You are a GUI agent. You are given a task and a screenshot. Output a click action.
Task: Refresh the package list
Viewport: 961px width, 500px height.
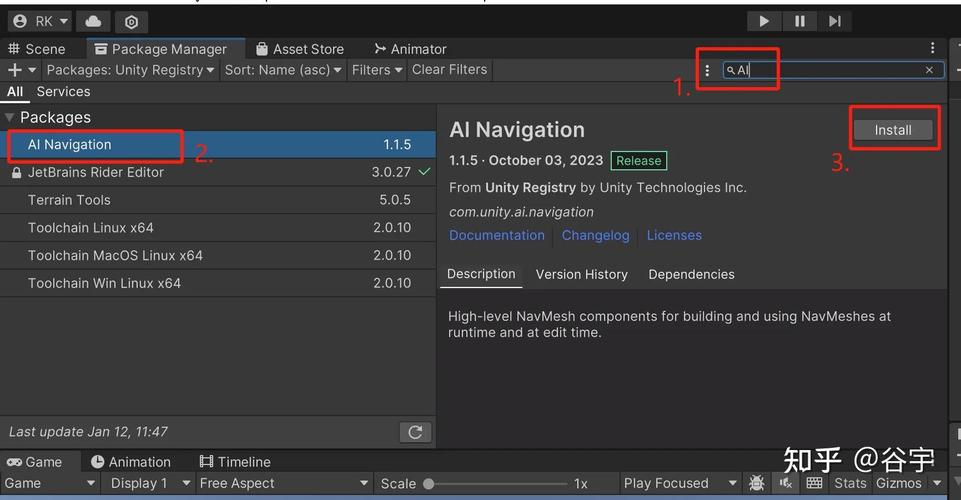point(415,432)
